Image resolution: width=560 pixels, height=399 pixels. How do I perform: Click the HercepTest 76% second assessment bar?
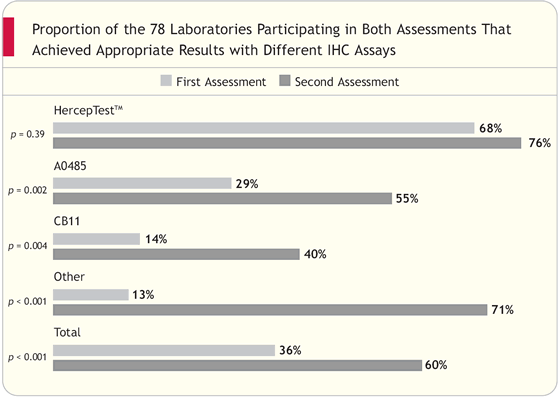[x=287, y=143]
